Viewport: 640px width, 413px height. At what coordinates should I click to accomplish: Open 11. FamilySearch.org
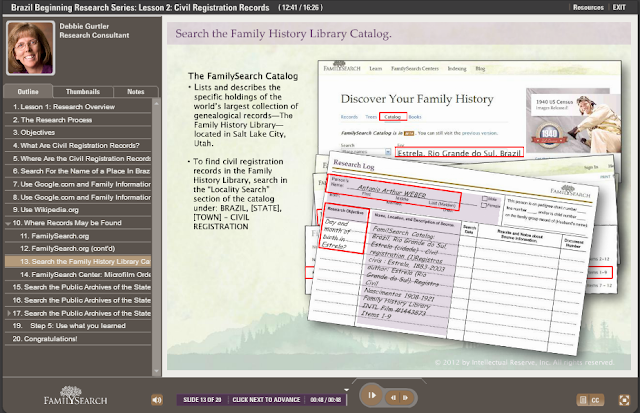[78, 236]
